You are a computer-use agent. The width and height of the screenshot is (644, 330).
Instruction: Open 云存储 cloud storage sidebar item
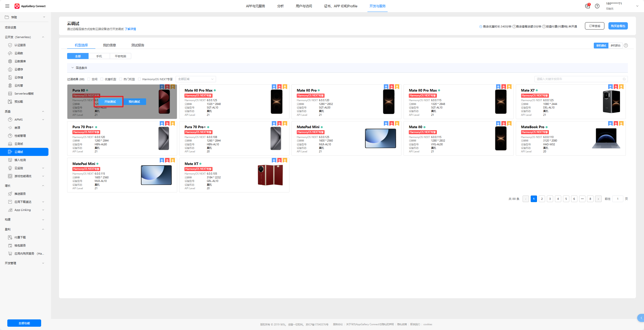[19, 77]
